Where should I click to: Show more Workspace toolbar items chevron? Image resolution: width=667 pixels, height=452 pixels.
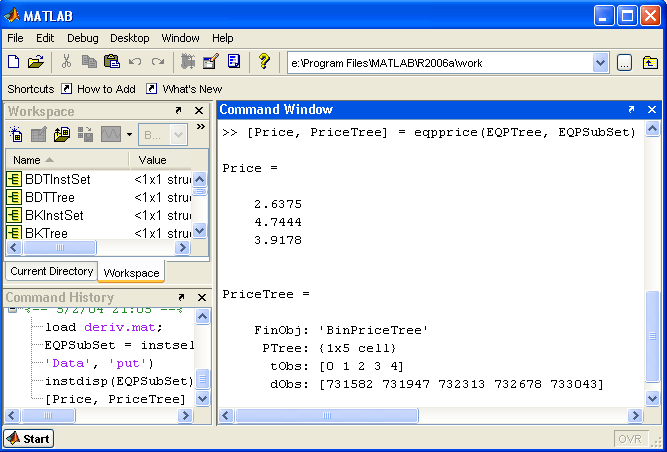[x=201, y=126]
